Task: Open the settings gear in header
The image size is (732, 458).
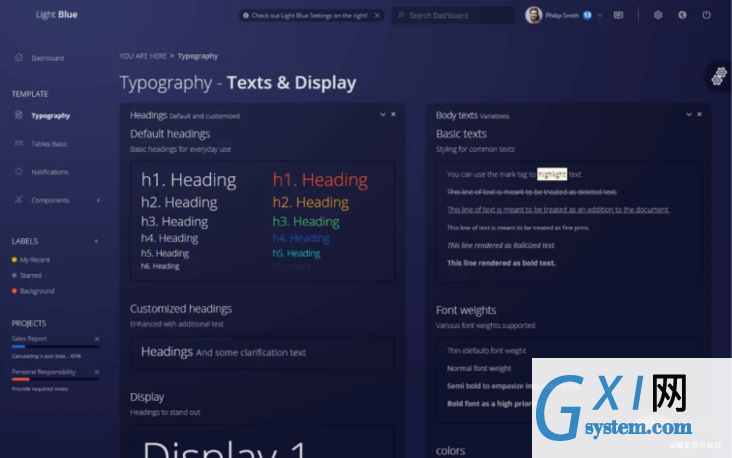Action: click(658, 15)
